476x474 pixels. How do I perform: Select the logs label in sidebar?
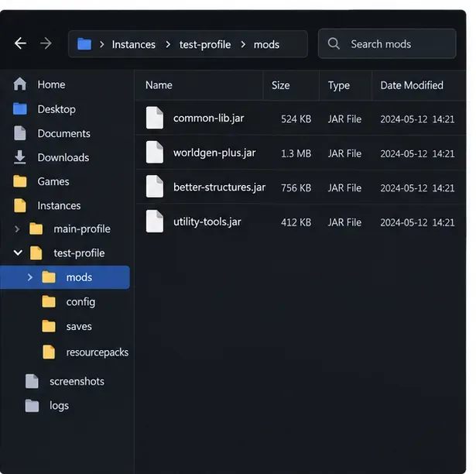[59, 406]
